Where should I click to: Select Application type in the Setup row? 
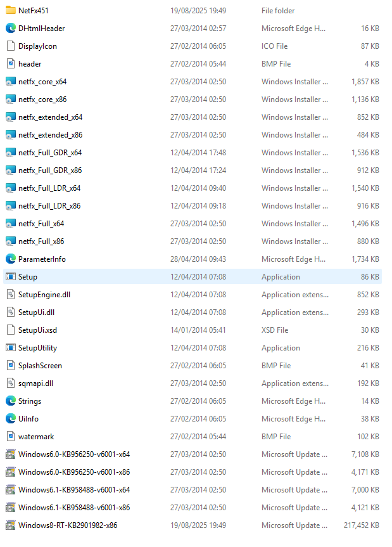pyautogui.click(x=281, y=276)
